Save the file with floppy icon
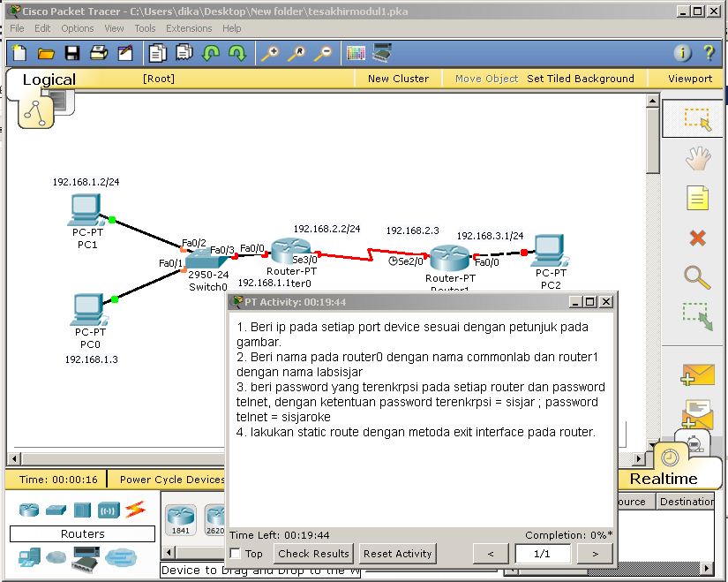The width and height of the screenshot is (728, 582). (72, 53)
